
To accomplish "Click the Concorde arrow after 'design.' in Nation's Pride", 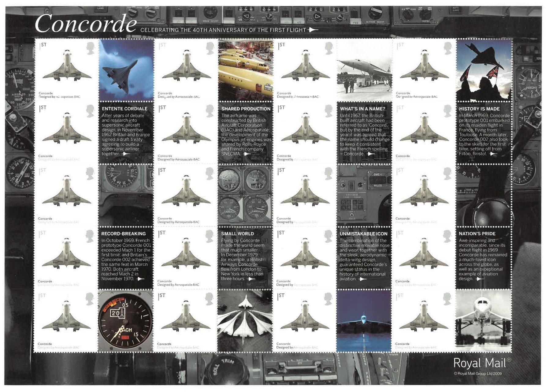I will point(479,279).
